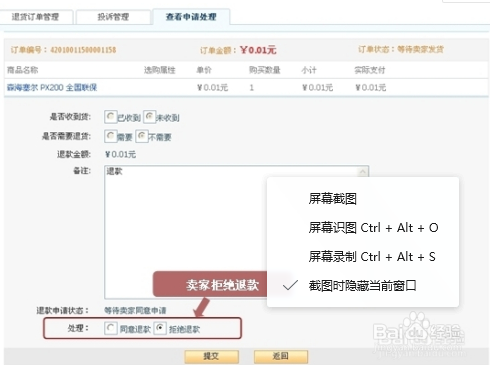Click the 退款金额 value ¥0.01元
490x365 pixels.
coord(120,154)
